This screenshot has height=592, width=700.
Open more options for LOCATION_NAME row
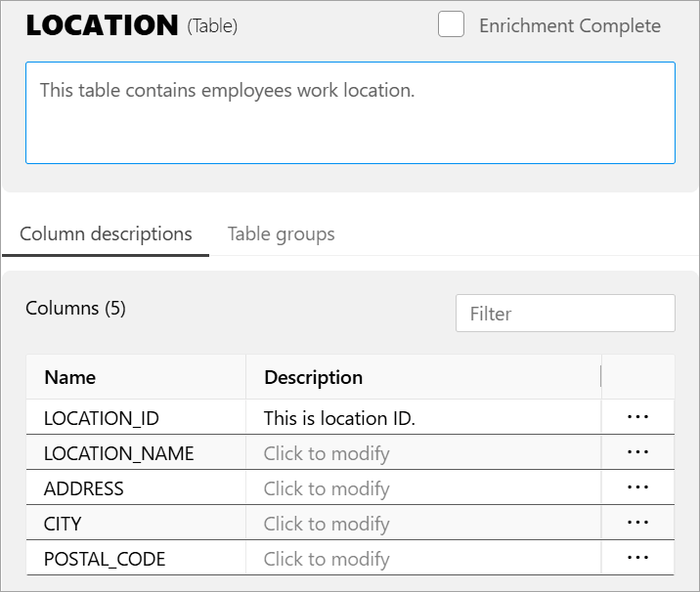pyautogui.click(x=637, y=452)
